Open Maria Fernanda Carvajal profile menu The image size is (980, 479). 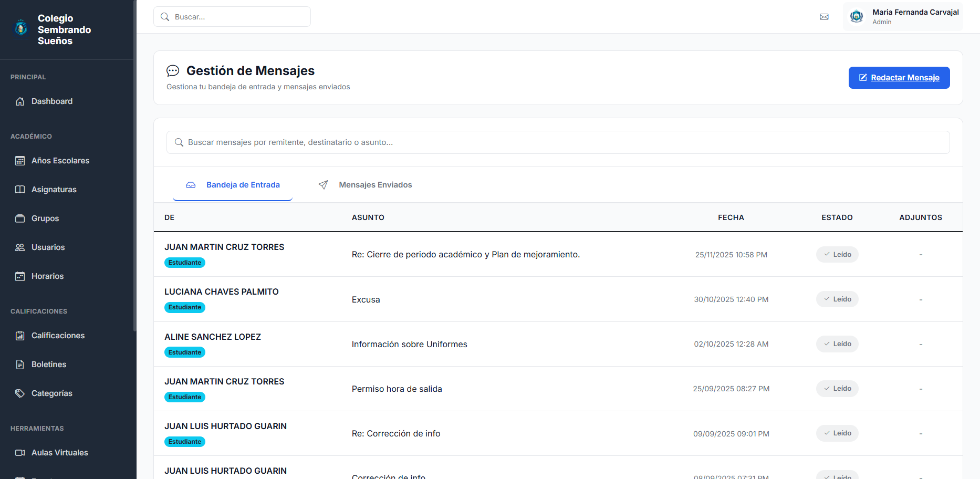point(903,17)
